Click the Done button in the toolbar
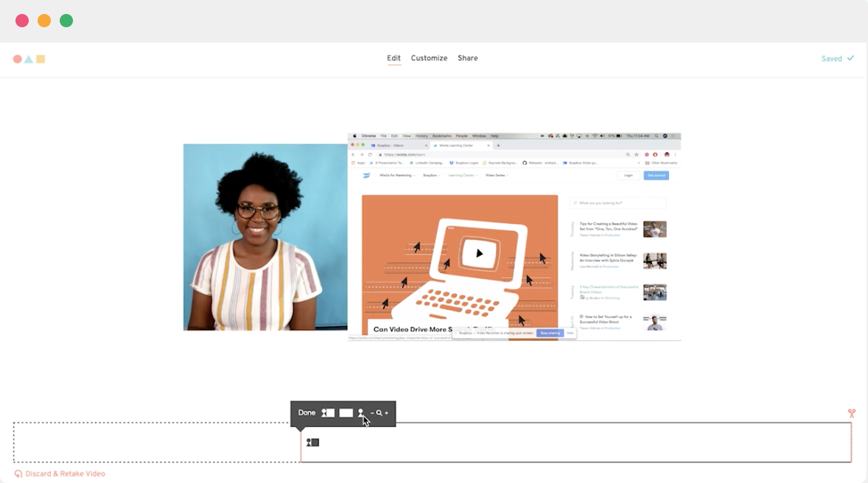Image resolution: width=868 pixels, height=483 pixels. [x=307, y=412]
